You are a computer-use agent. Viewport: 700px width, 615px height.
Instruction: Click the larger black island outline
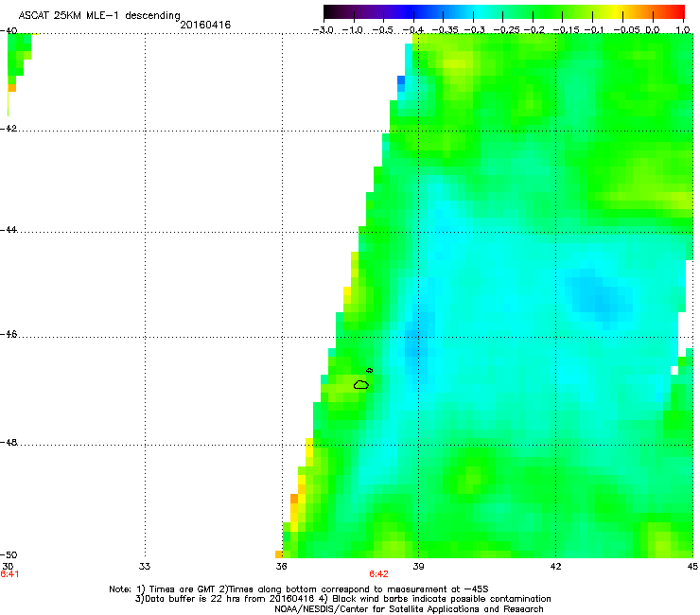click(x=361, y=384)
